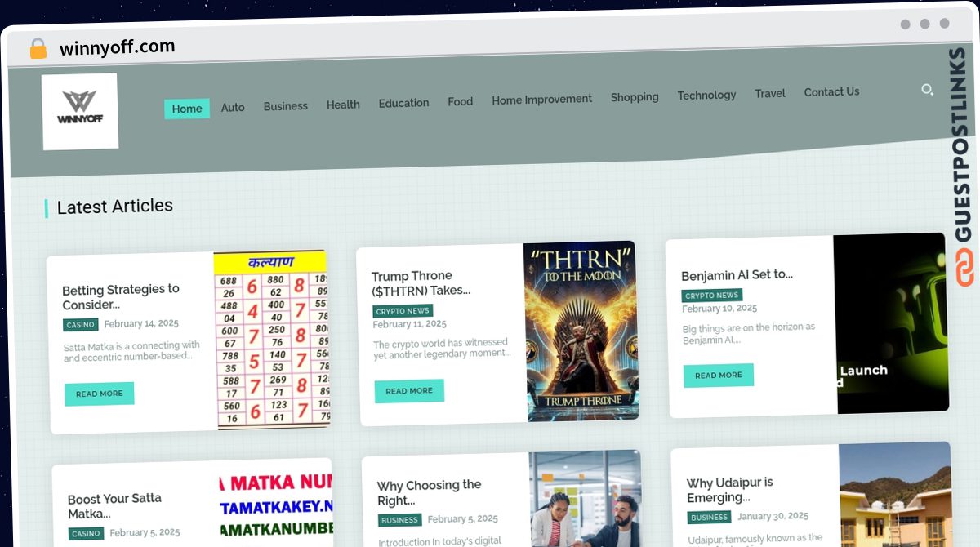Open the Auto menu item
Image resolution: width=980 pixels, height=547 pixels.
233,107
